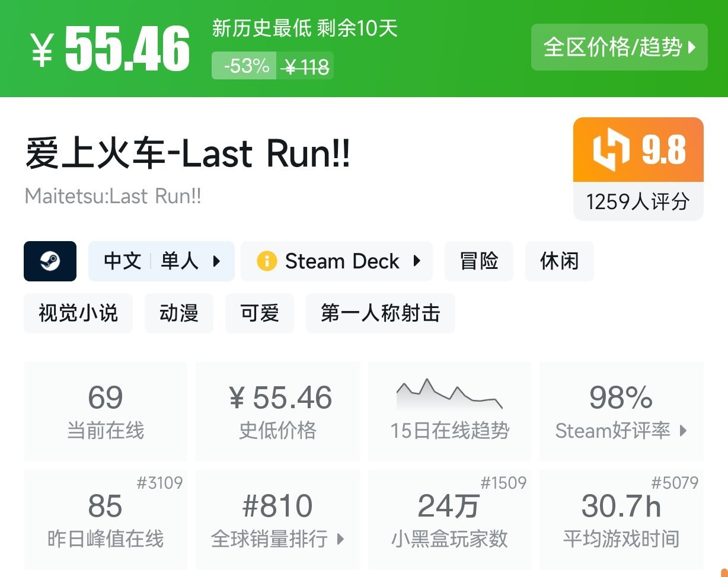Click the Steam Deck compatibility info icon
This screenshot has height=577, width=728.
(x=268, y=261)
